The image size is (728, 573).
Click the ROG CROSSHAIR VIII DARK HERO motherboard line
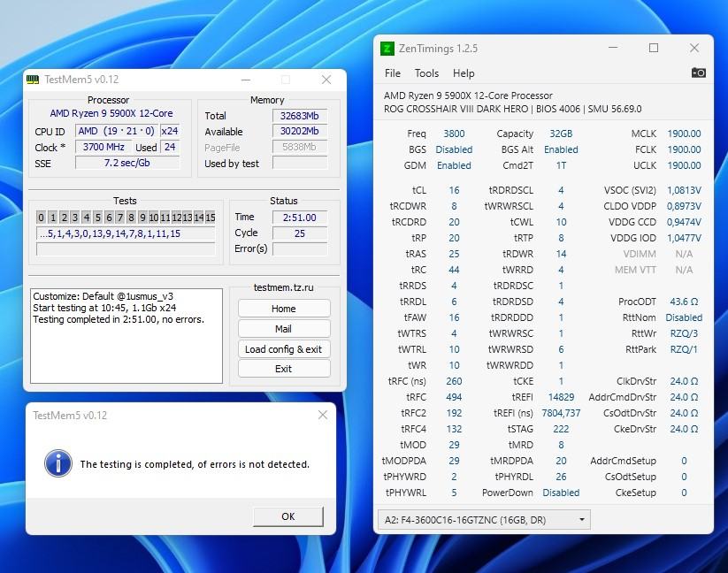tap(512, 109)
